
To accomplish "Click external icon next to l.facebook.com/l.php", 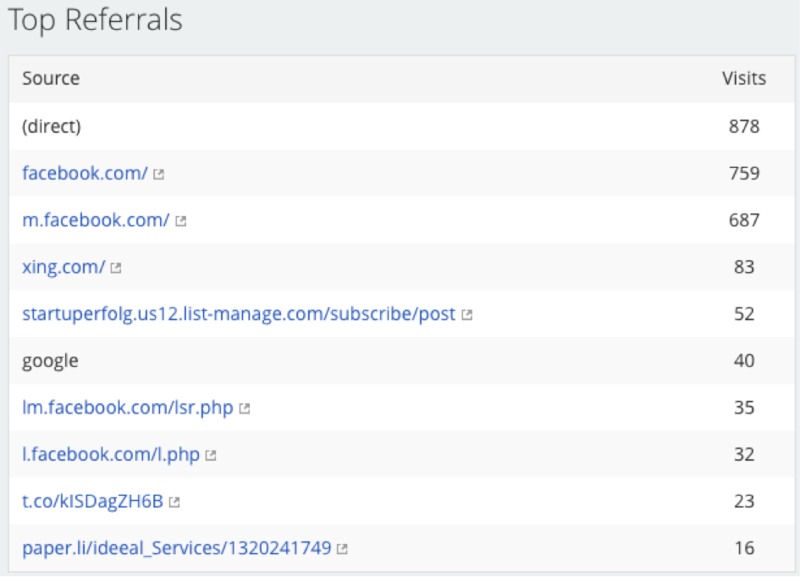I will [x=211, y=455].
